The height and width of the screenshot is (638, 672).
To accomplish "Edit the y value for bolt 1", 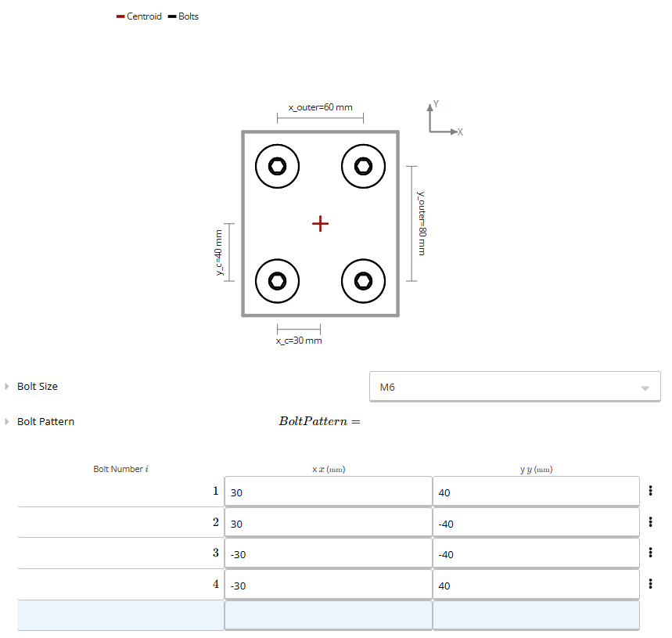I will tap(536, 492).
